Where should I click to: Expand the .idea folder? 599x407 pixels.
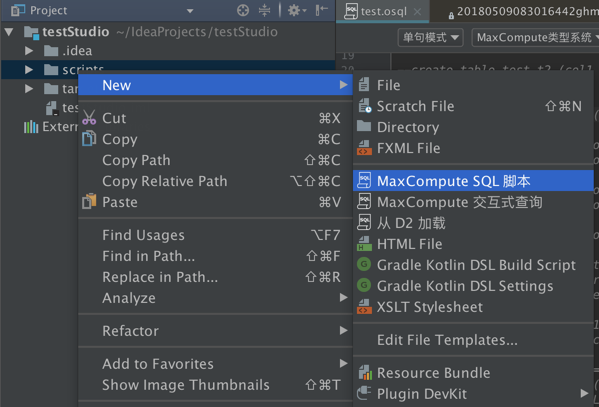coord(29,50)
